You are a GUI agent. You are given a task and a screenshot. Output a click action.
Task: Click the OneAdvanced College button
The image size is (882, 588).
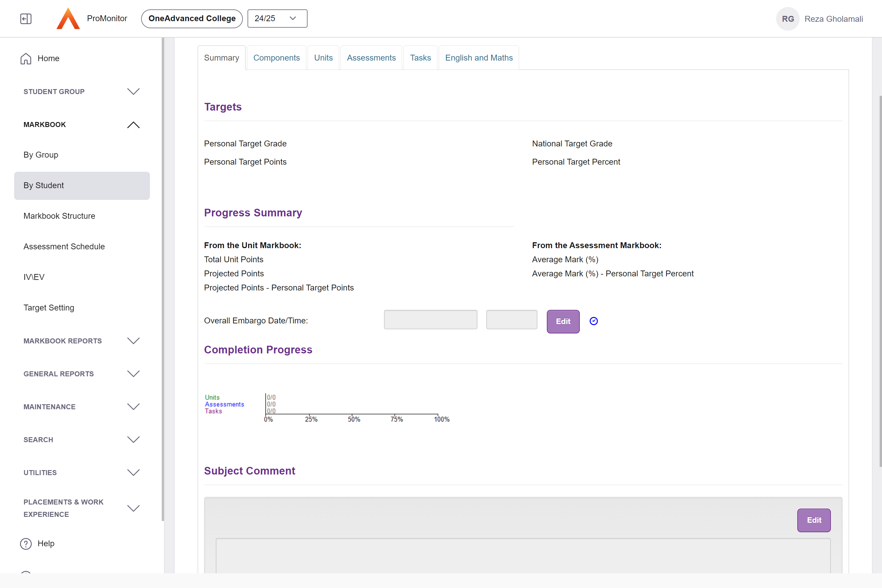point(192,19)
